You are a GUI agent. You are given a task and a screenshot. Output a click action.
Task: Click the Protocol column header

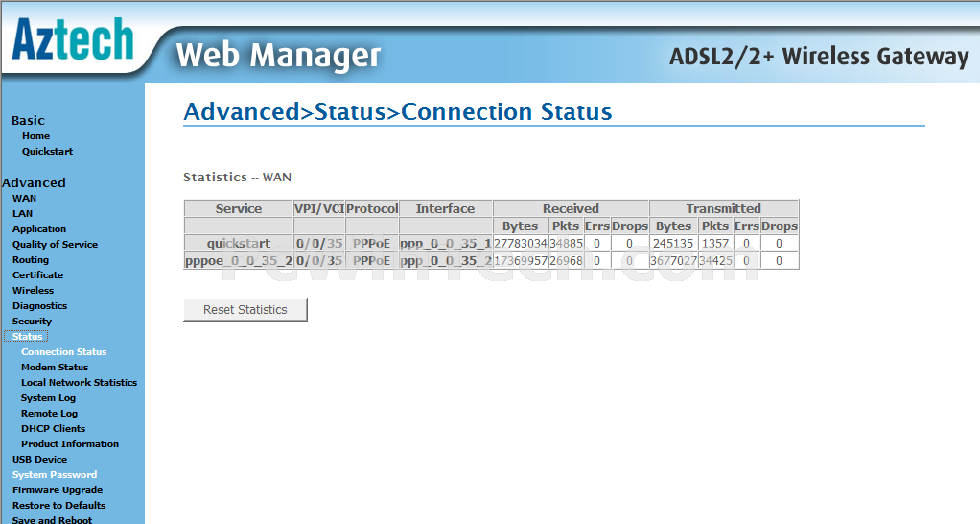372,208
